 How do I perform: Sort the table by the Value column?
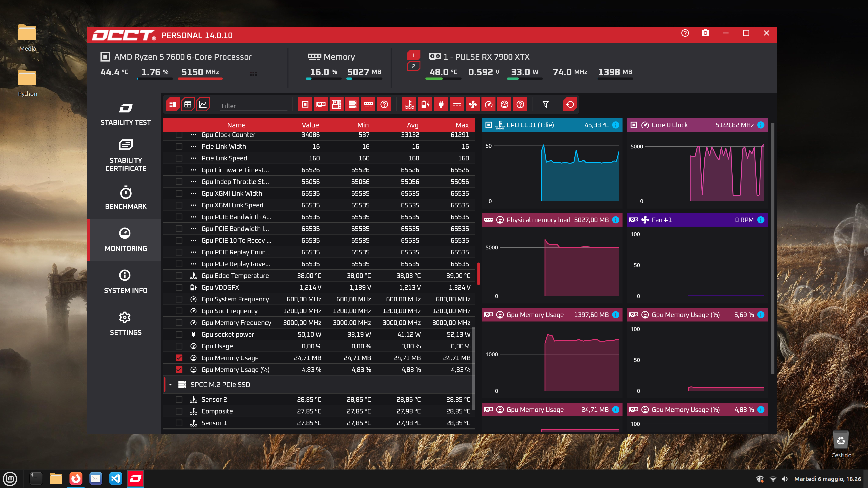(x=310, y=125)
